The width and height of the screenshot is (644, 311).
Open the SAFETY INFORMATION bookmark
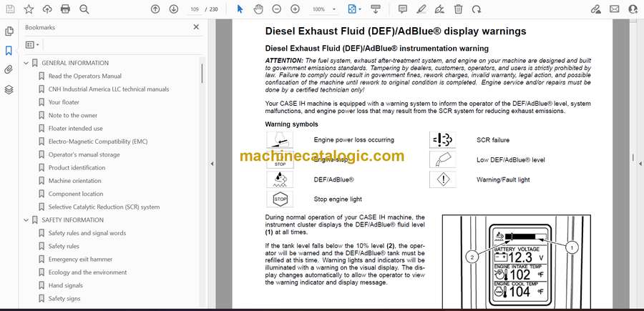73,220
